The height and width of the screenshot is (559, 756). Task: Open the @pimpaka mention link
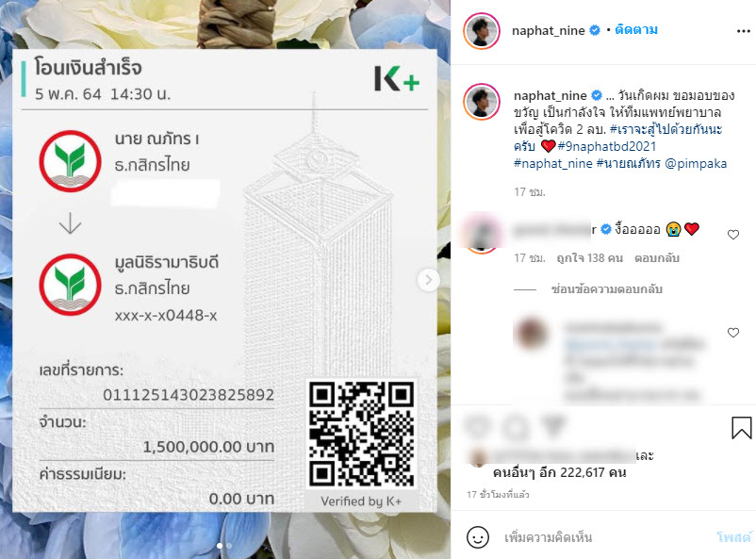pos(696,163)
